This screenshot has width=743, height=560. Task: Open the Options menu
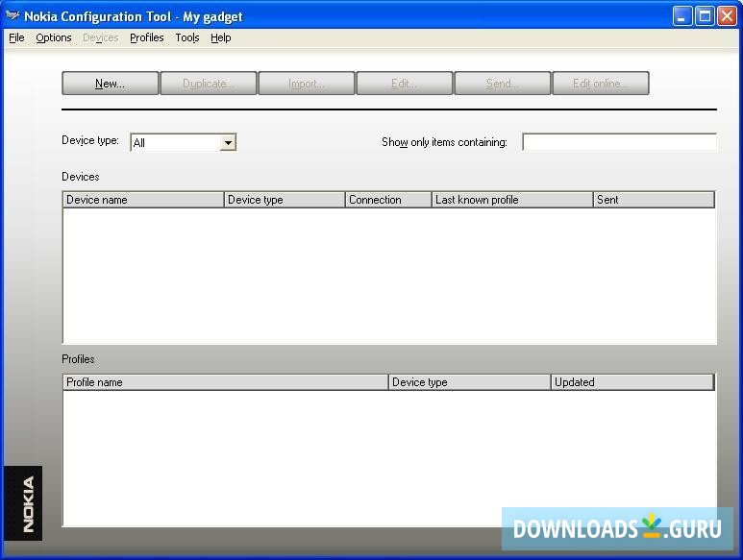pyautogui.click(x=54, y=37)
